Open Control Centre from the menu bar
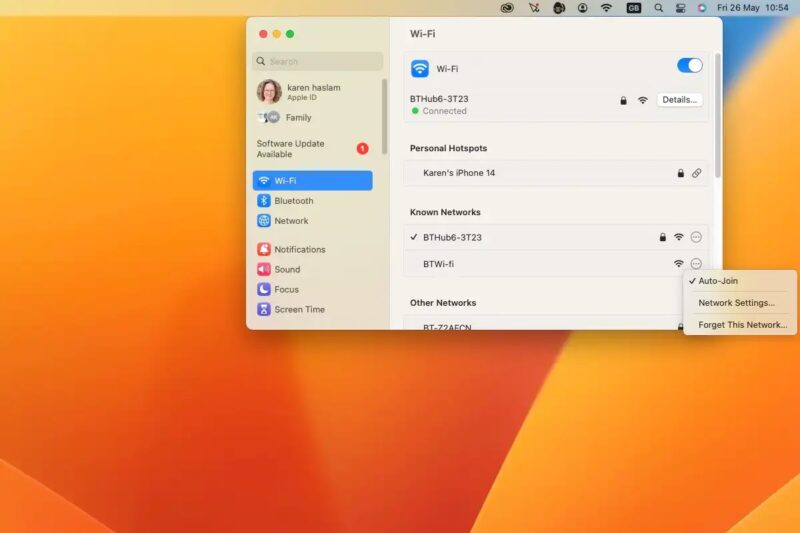This screenshot has height=533, width=800. point(681,8)
